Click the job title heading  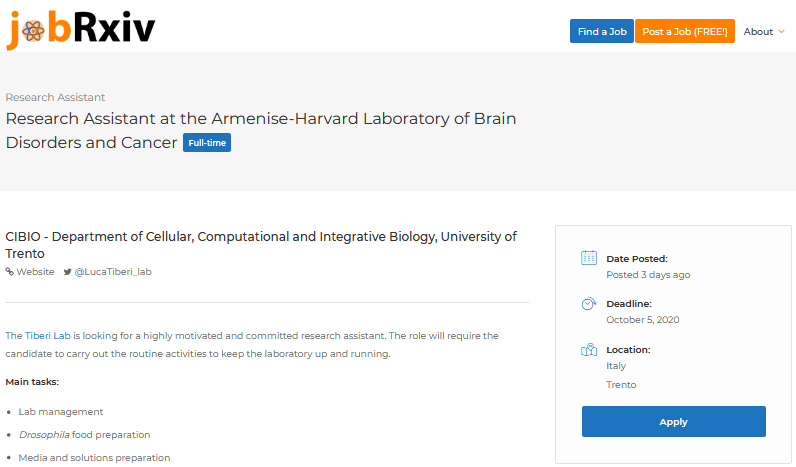261,130
